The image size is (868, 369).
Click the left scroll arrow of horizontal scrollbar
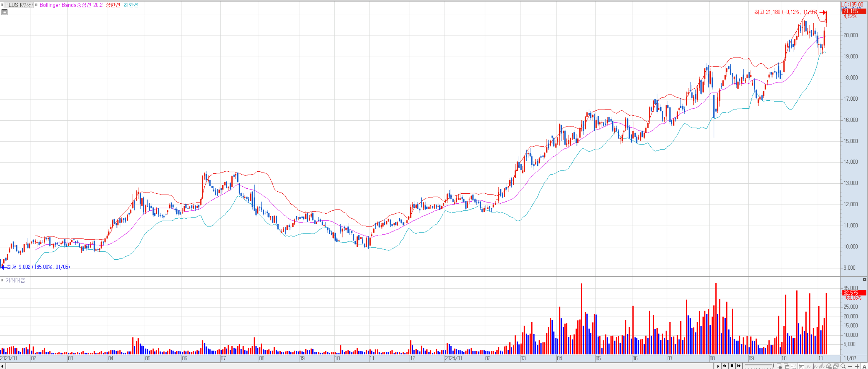[x=2, y=366]
